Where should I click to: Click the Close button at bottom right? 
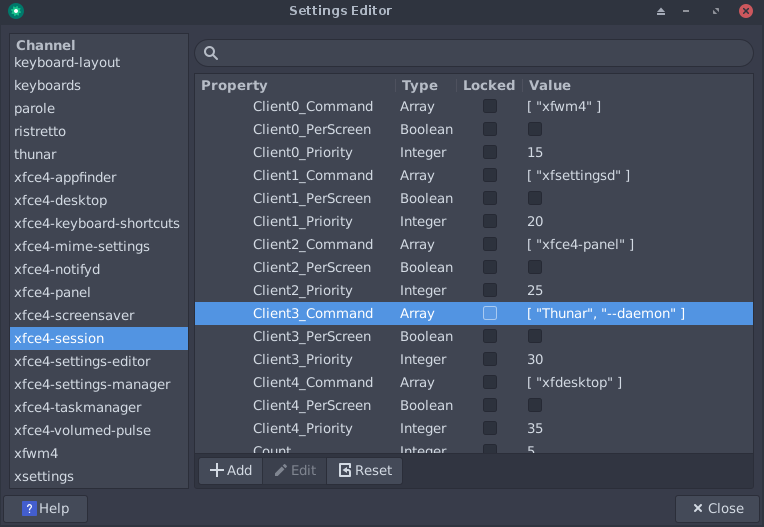(716, 508)
